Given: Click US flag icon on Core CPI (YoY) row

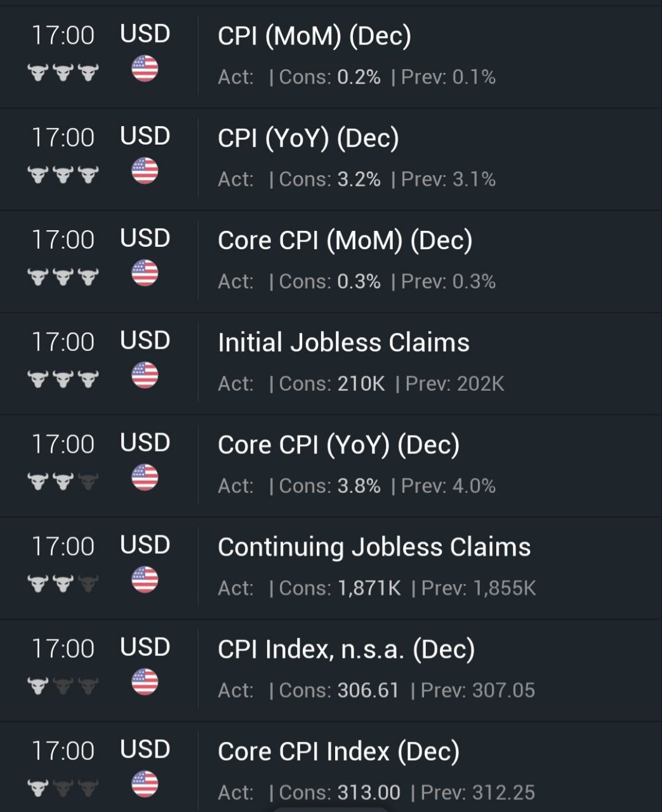Looking at the screenshot, I should (145, 477).
